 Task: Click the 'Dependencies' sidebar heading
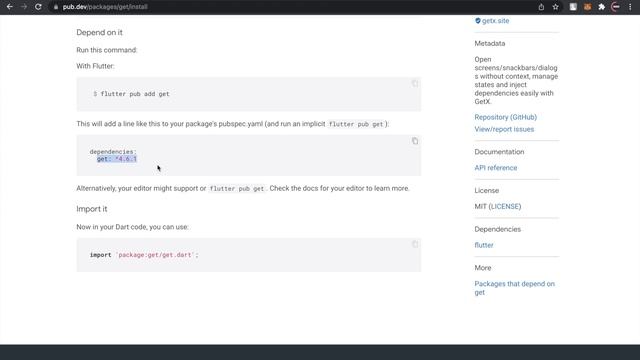point(497,229)
